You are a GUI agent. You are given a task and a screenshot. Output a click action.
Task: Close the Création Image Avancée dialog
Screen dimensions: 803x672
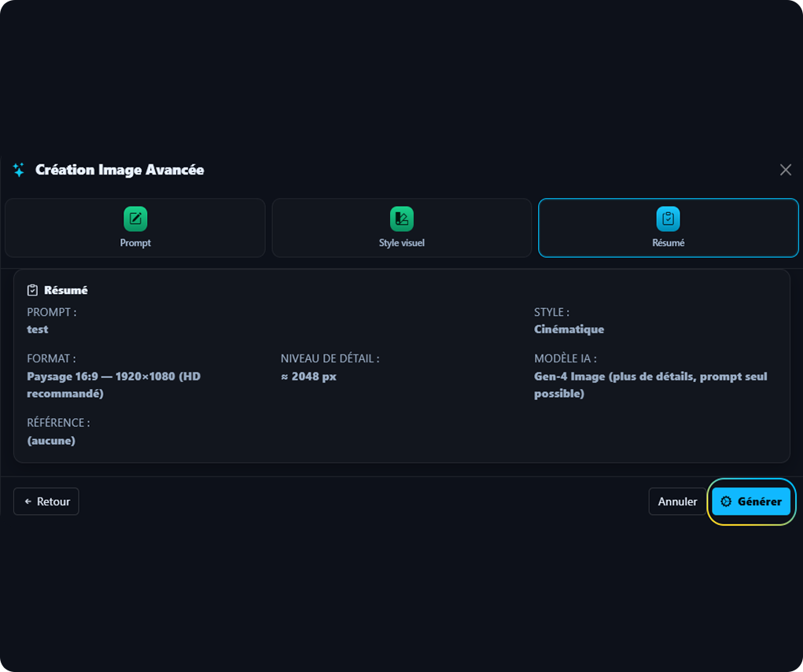[x=785, y=169]
